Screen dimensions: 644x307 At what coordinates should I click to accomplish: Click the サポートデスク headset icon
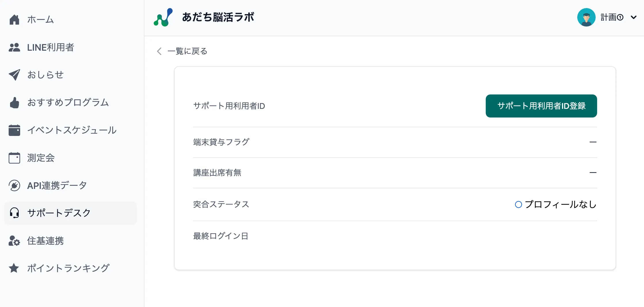[14, 213]
